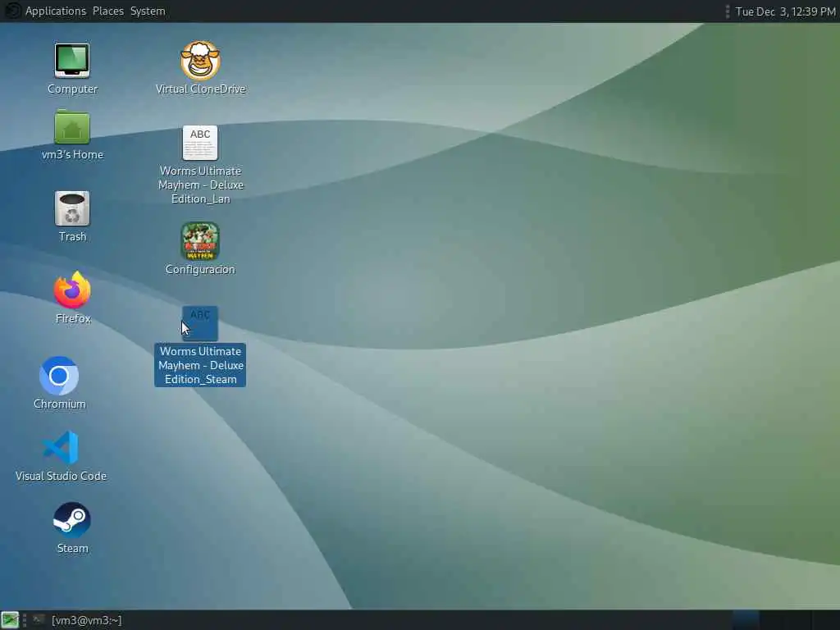Select the Steam desktop icon
This screenshot has width=840, height=630.
coord(72,519)
